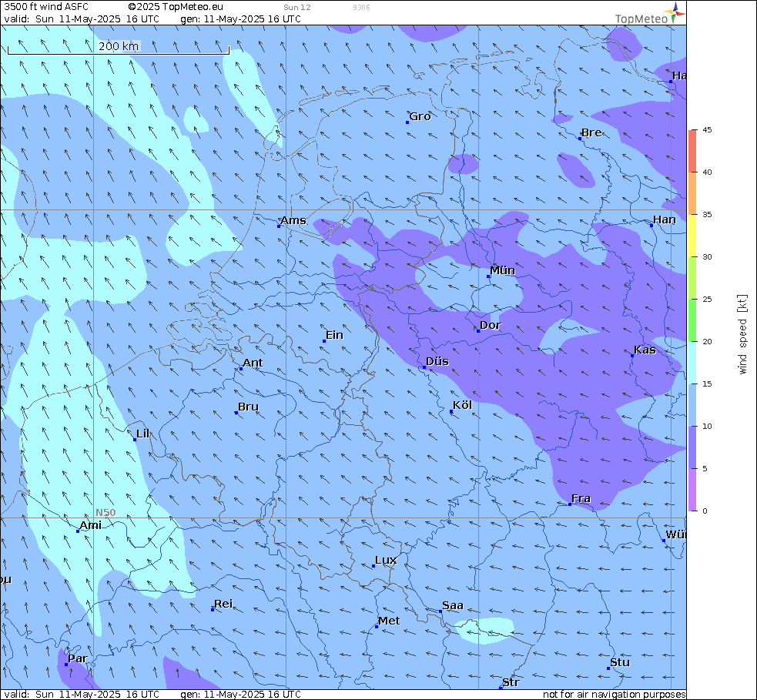Viewport: 757px width, 700px height.
Task: Click the TopMeteo compass star logo
Action: click(675, 12)
